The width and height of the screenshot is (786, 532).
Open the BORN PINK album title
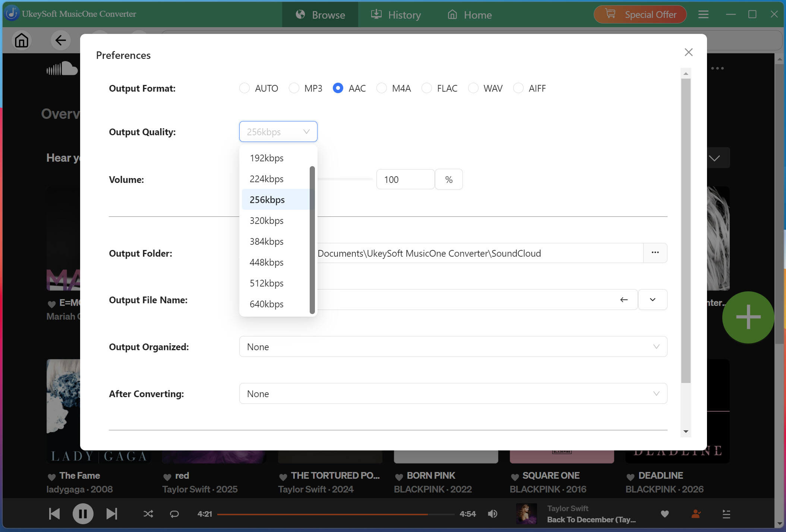431,476
